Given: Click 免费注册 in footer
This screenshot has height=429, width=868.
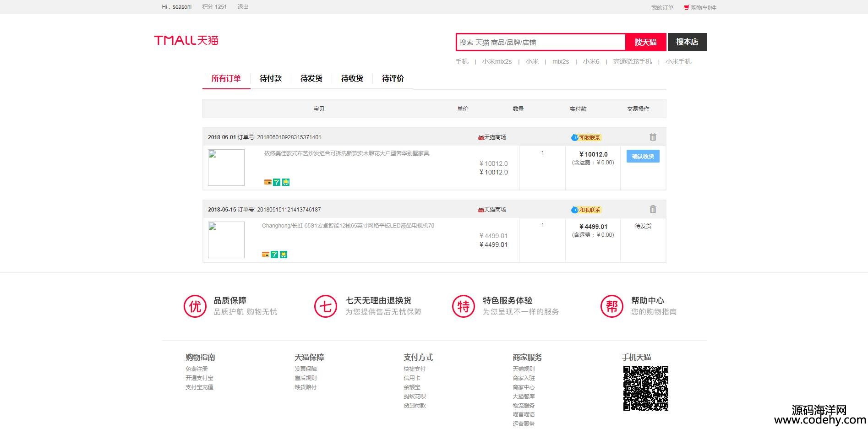Looking at the screenshot, I should coord(197,369).
